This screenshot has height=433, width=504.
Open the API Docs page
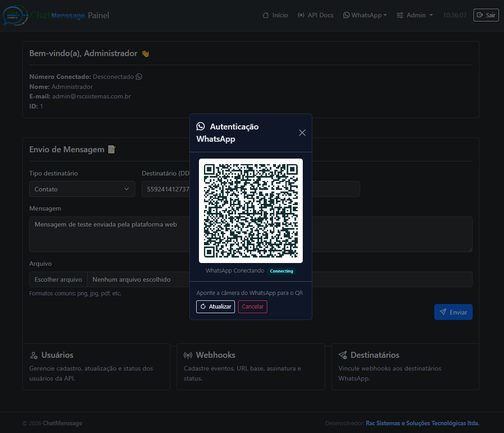point(316,15)
